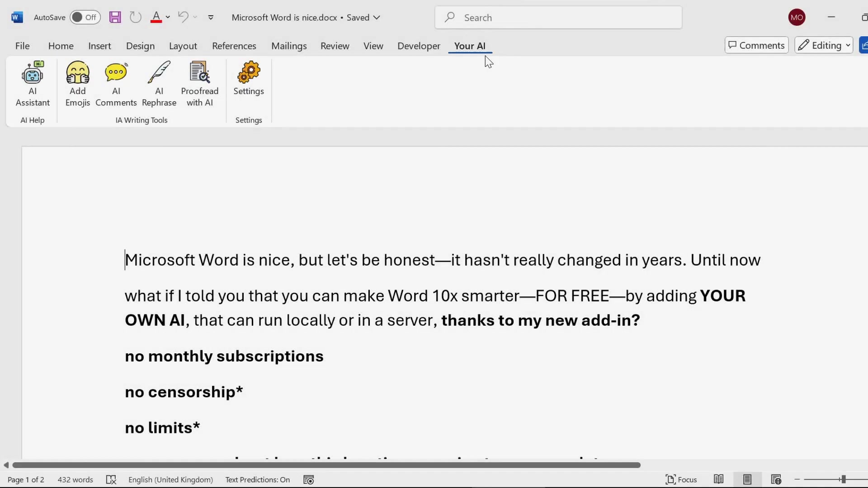The width and height of the screenshot is (868, 488).
Task: Open the Comments pane button
Action: (x=756, y=45)
